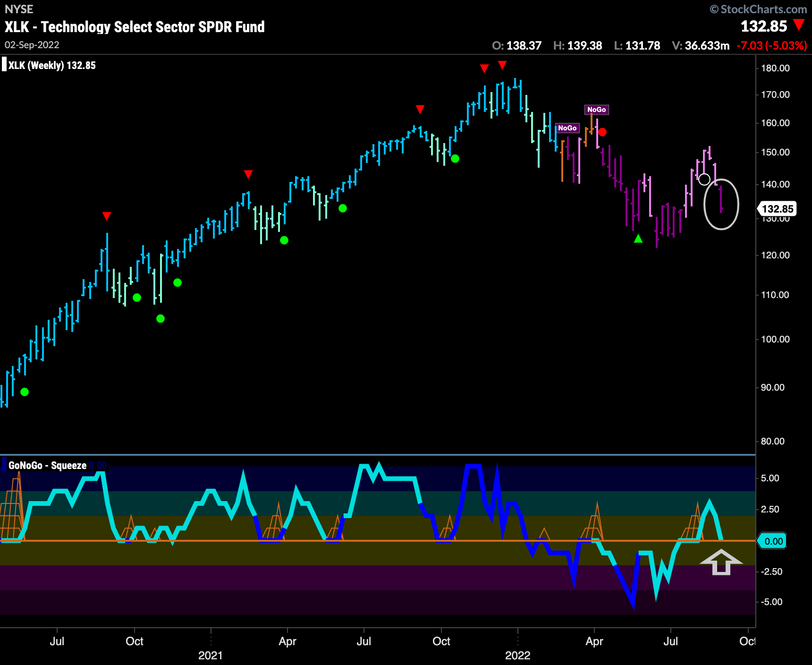Click the low value L: 131.78

click(637, 46)
